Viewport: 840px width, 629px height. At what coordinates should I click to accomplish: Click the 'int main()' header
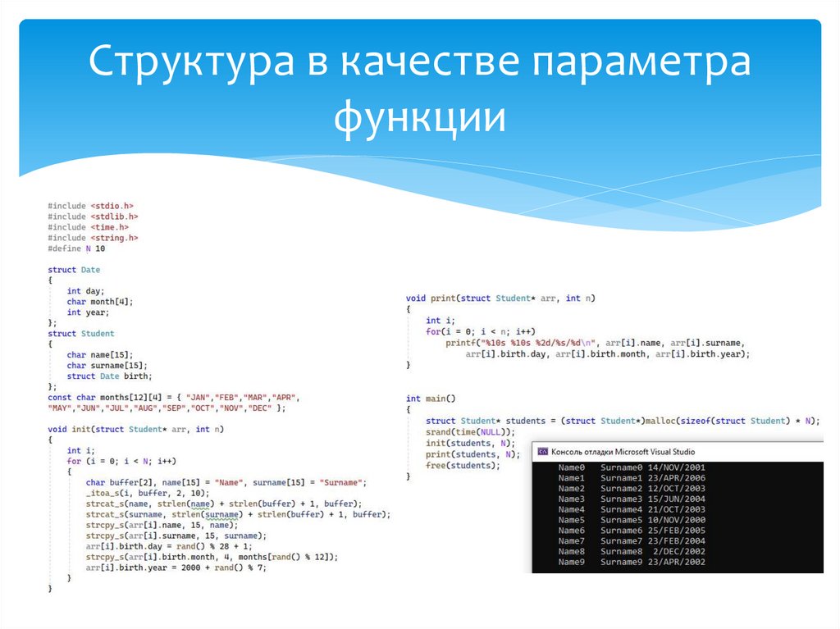coord(431,399)
